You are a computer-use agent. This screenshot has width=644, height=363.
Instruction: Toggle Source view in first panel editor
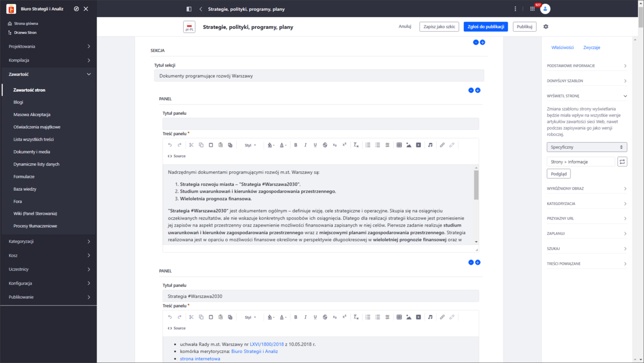click(x=177, y=156)
